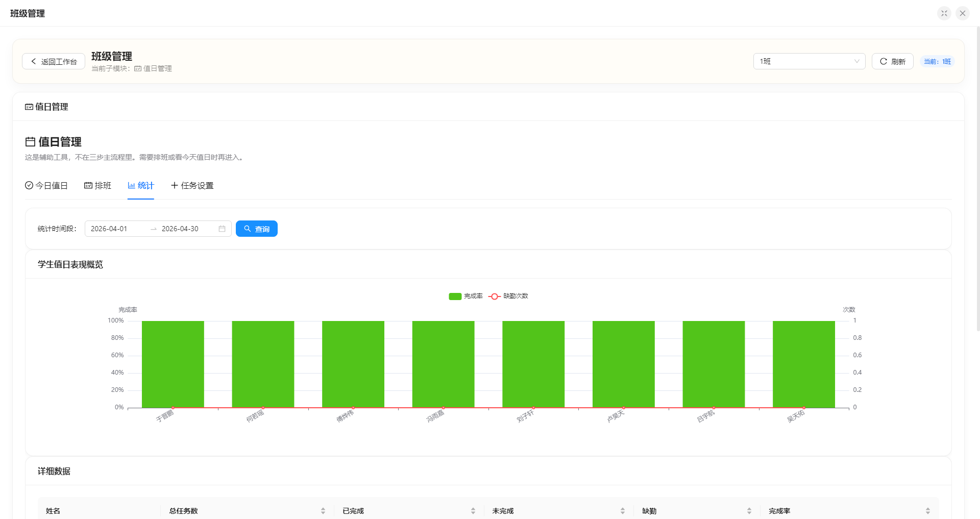Click the green bar for 卢昊天
The width and height of the screenshot is (980, 519).
624,364
